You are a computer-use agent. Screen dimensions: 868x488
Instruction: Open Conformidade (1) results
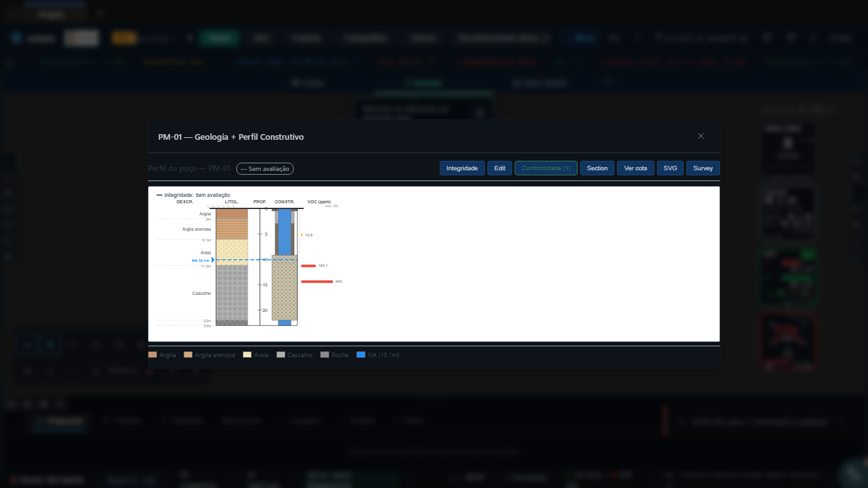[x=546, y=168]
